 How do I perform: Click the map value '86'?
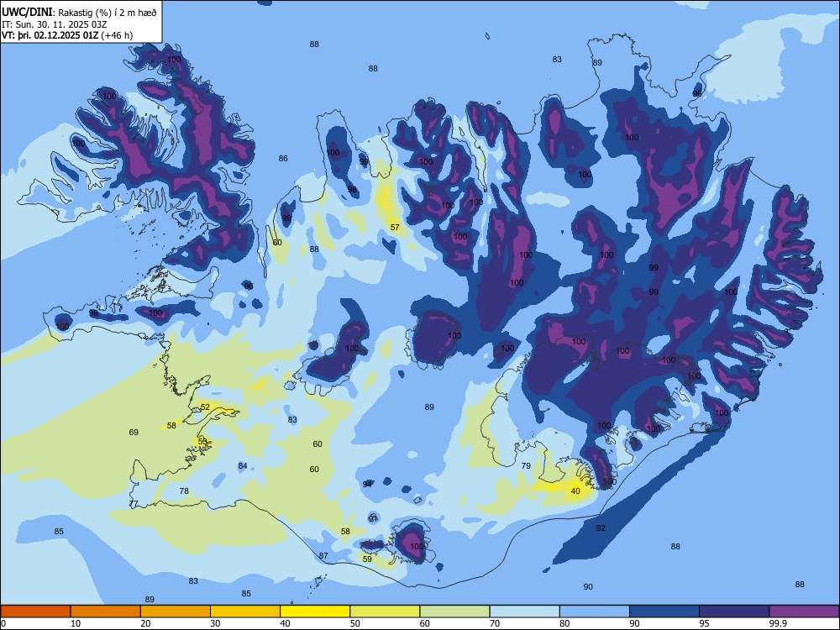pyautogui.click(x=283, y=158)
